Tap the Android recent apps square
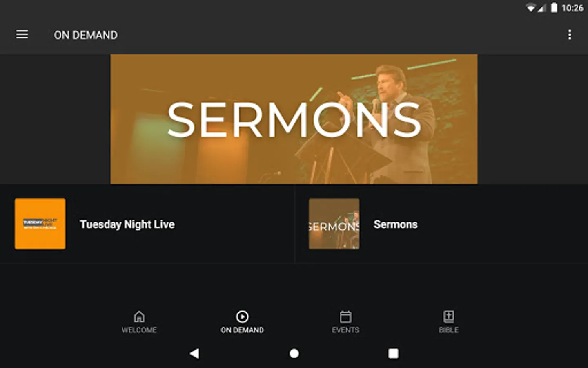 click(393, 353)
